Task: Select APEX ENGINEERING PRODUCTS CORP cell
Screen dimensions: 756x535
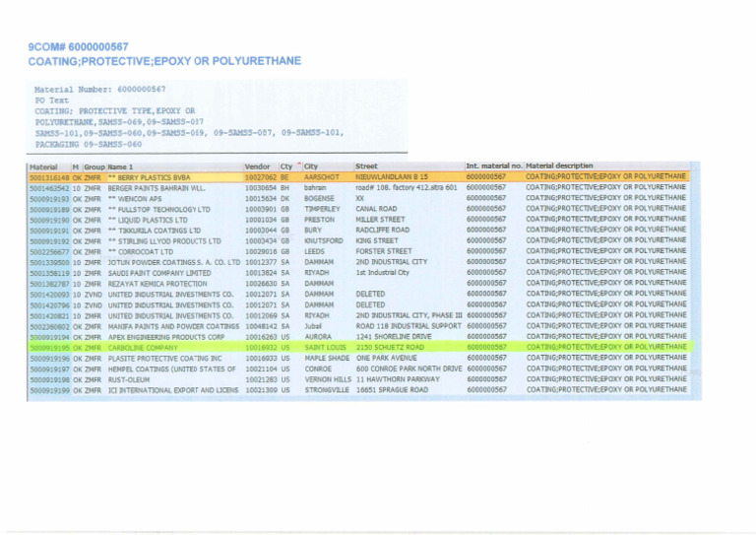Action: [165, 337]
